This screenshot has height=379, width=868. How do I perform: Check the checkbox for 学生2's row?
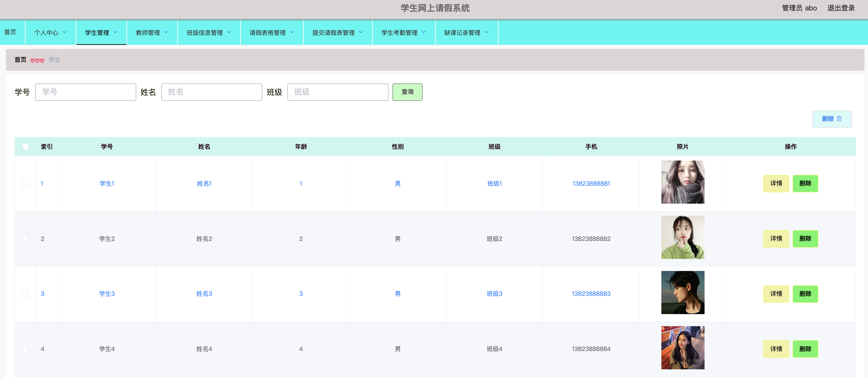coord(25,239)
